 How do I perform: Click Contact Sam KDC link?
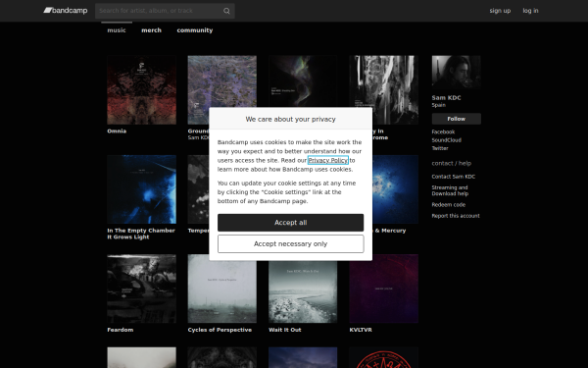(x=454, y=177)
